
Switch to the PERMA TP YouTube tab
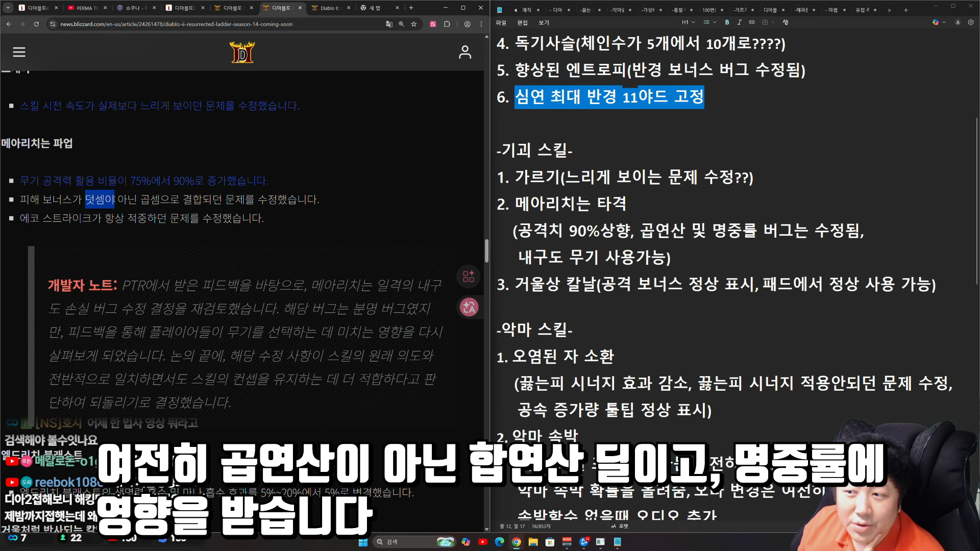tap(86, 8)
